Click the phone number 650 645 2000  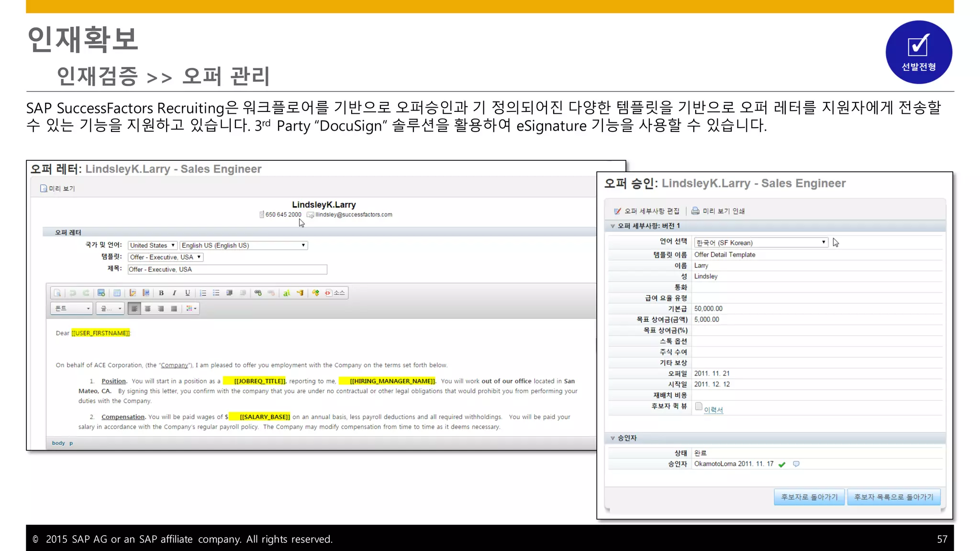pos(283,215)
